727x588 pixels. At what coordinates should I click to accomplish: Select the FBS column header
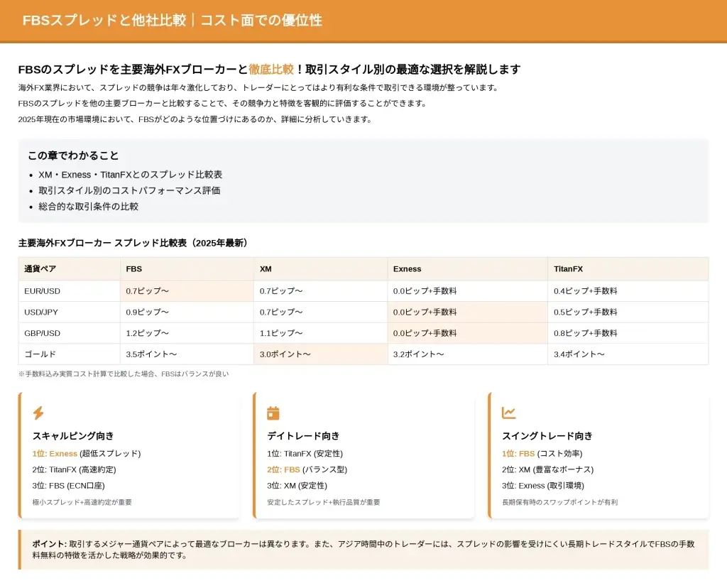click(134, 269)
